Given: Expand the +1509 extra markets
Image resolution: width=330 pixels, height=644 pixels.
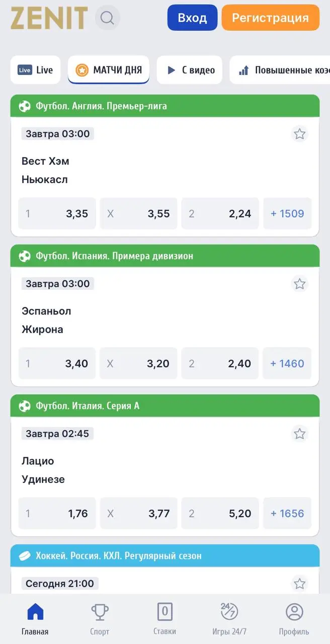Looking at the screenshot, I should pos(287,213).
